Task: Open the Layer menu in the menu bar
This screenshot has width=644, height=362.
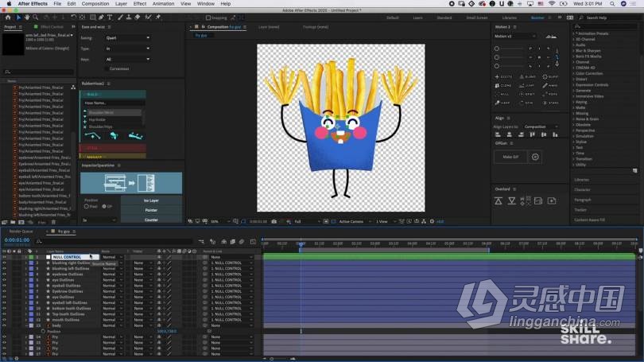Action: click(121, 4)
